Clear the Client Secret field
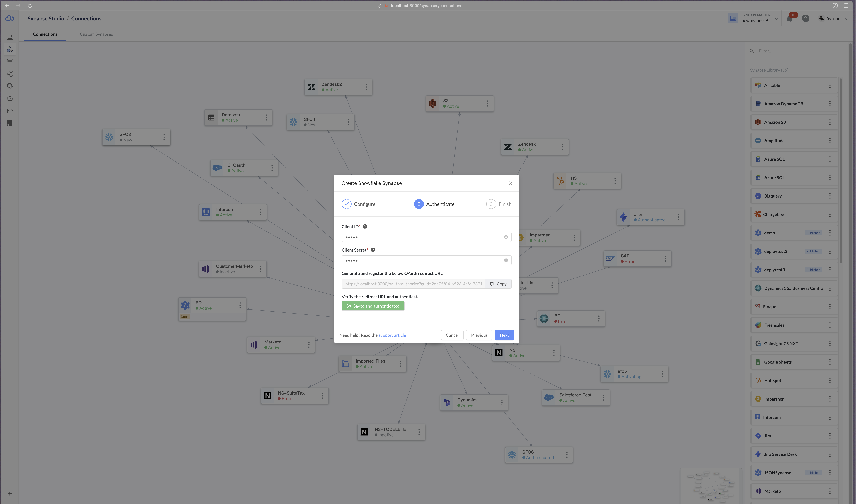Screen dimensions: 856x504 click(506, 260)
